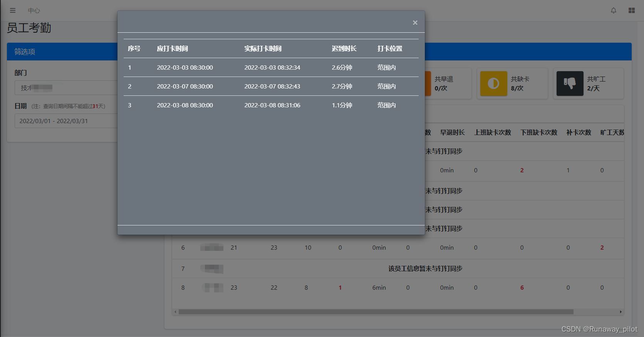Select scheduled time 2022-03-08 08:30:00
Viewport: 644px width, 337px height.
[x=185, y=105]
